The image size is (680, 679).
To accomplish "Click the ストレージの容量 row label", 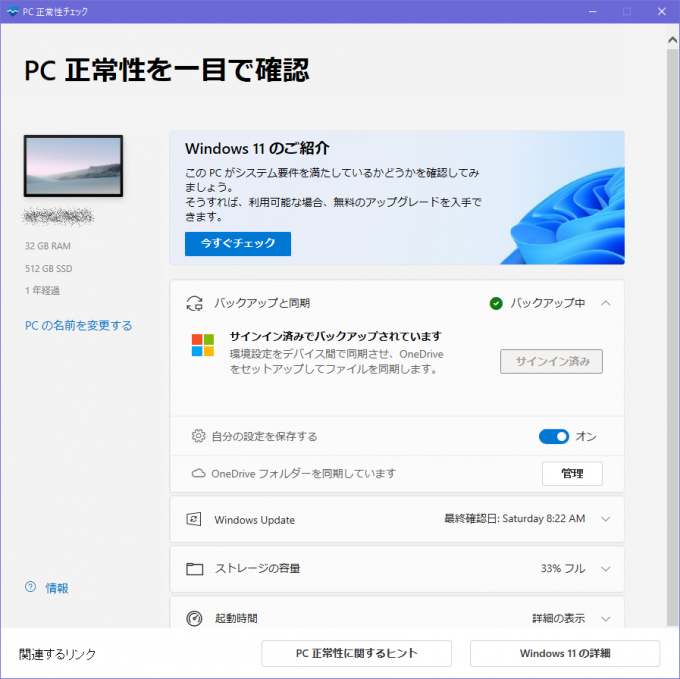I will click(258, 568).
